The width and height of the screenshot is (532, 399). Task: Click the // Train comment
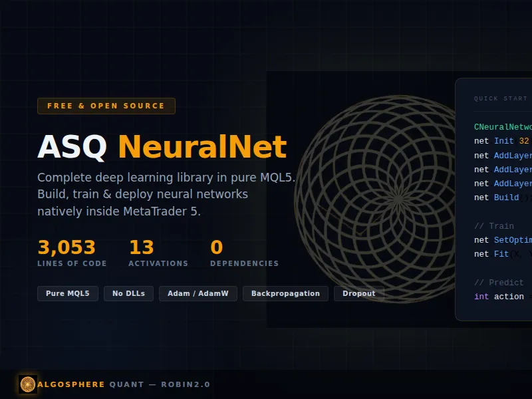pos(493,226)
